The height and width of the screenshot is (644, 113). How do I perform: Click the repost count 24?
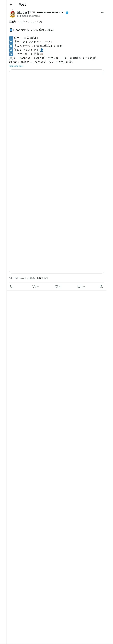(x=38, y=287)
